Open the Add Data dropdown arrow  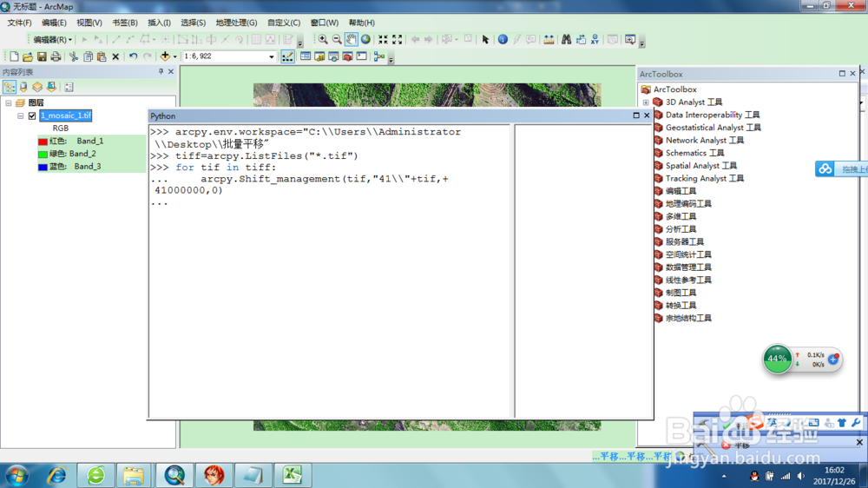(x=175, y=56)
